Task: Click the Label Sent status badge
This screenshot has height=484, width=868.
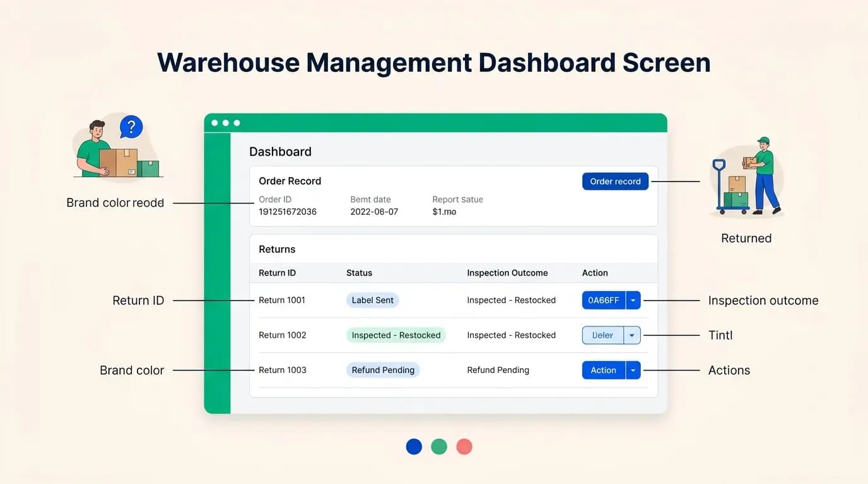Action: point(373,301)
